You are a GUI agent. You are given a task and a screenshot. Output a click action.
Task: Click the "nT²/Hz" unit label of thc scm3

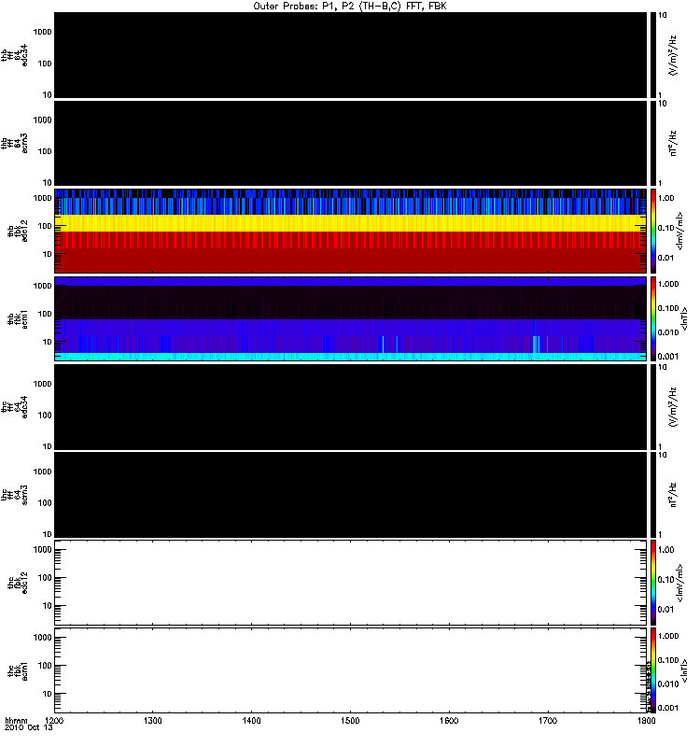673,495
